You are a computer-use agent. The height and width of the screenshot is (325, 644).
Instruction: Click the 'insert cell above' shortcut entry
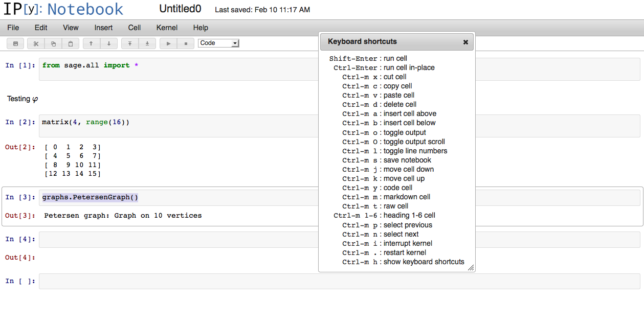(389, 113)
